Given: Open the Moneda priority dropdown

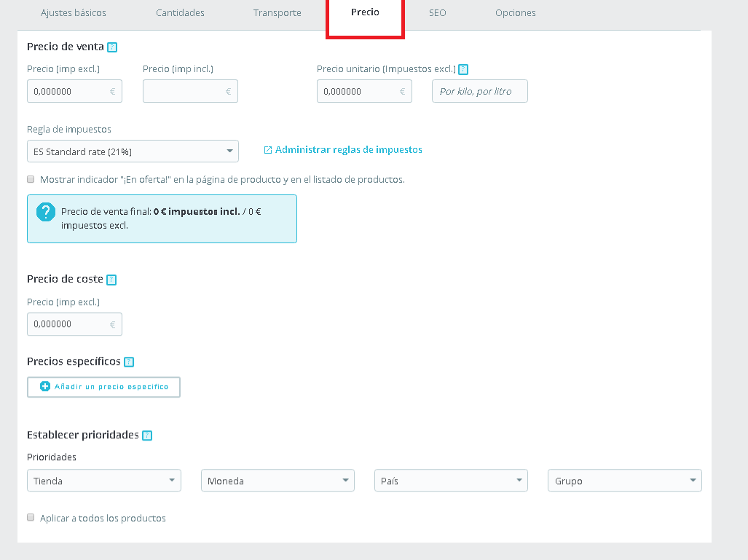Looking at the screenshot, I should (277, 481).
